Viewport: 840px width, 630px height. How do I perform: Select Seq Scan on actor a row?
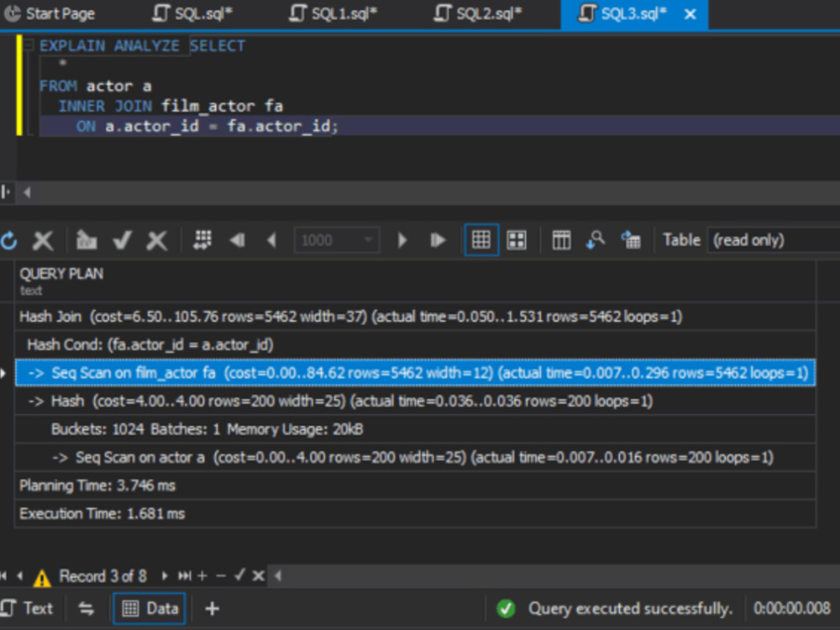click(416, 457)
